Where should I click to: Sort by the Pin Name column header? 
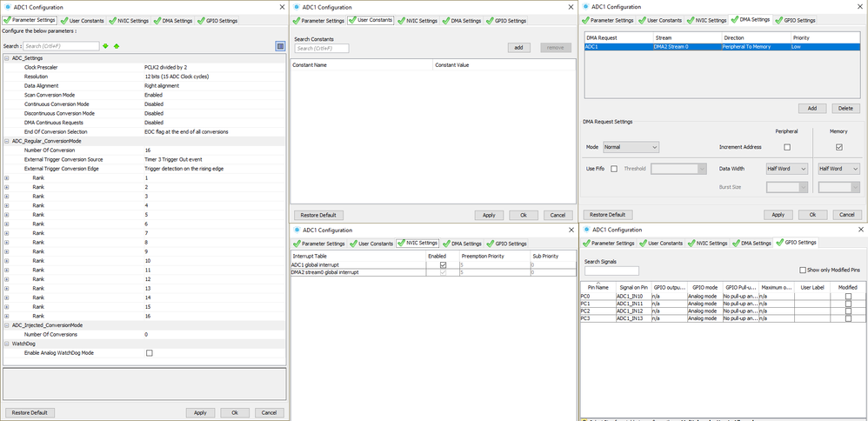pyautogui.click(x=598, y=288)
